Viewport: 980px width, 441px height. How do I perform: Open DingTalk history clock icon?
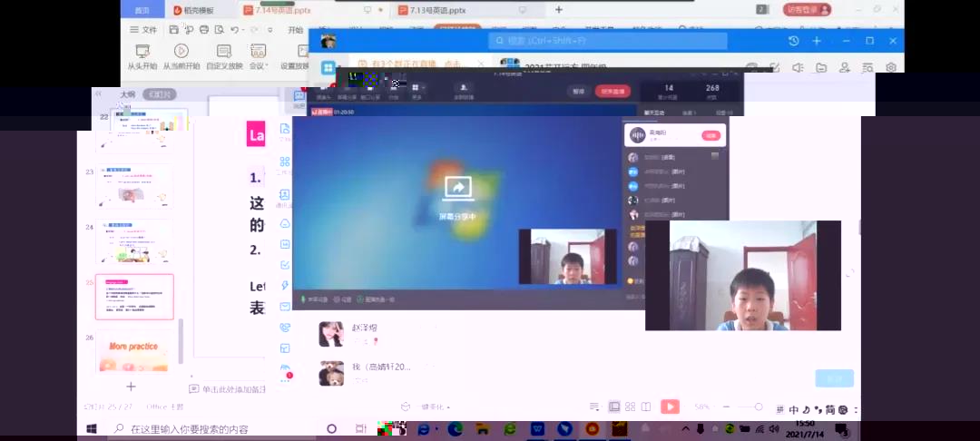[x=794, y=41]
